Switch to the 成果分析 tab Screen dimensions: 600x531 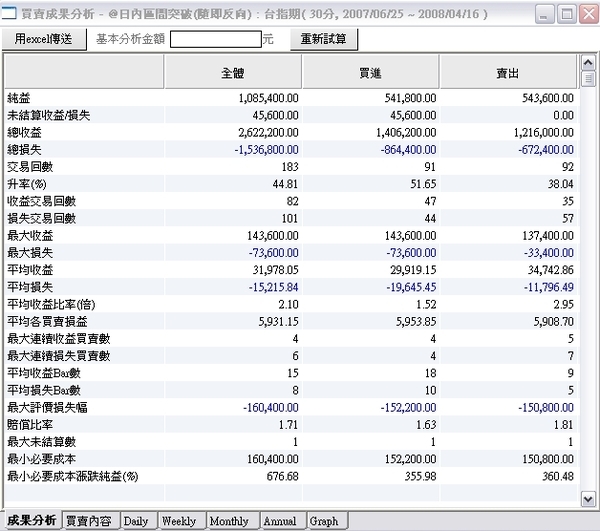click(x=32, y=520)
